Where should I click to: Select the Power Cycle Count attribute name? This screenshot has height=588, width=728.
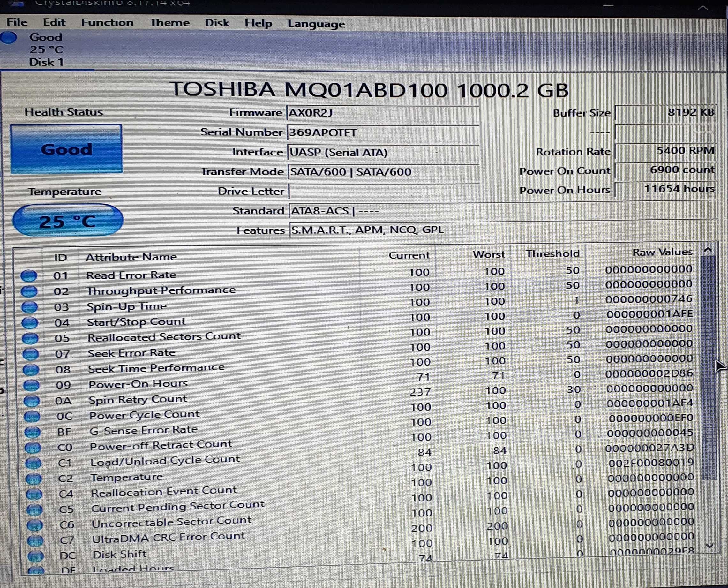coord(144,415)
